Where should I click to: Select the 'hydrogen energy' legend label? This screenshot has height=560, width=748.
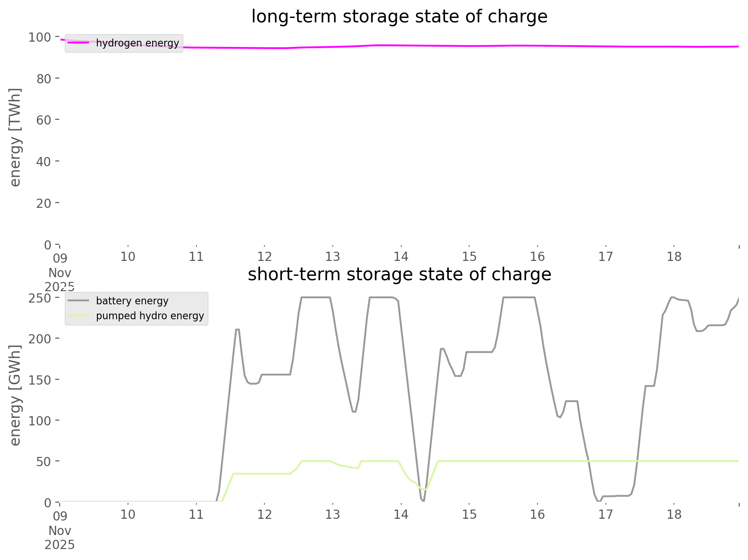(137, 43)
